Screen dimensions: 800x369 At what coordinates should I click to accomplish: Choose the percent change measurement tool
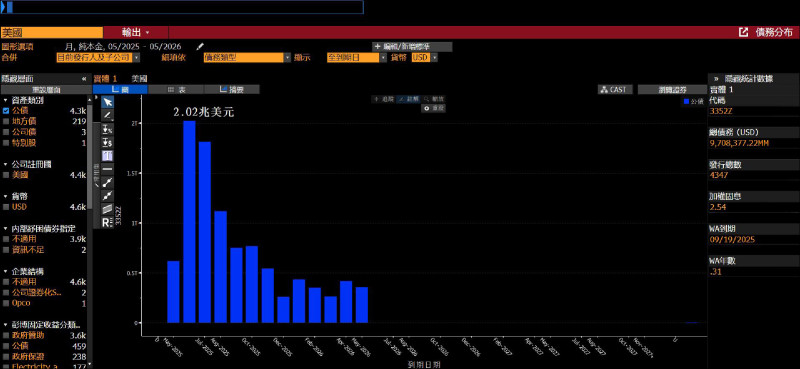pyautogui.click(x=108, y=129)
